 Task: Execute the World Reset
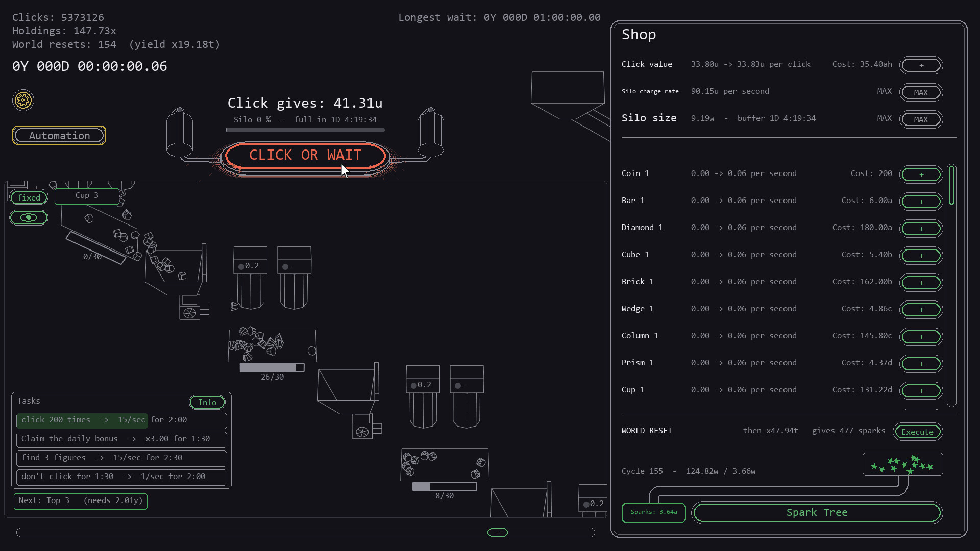[x=918, y=432]
